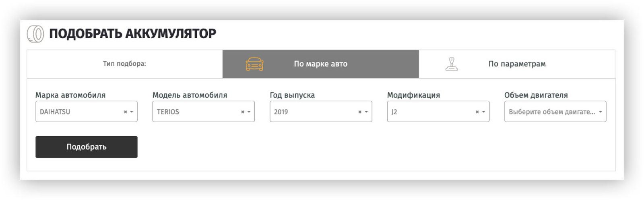Image resolution: width=644 pixels, height=200 pixels.
Task: Click the J2 value in modification field
Action: click(x=394, y=112)
